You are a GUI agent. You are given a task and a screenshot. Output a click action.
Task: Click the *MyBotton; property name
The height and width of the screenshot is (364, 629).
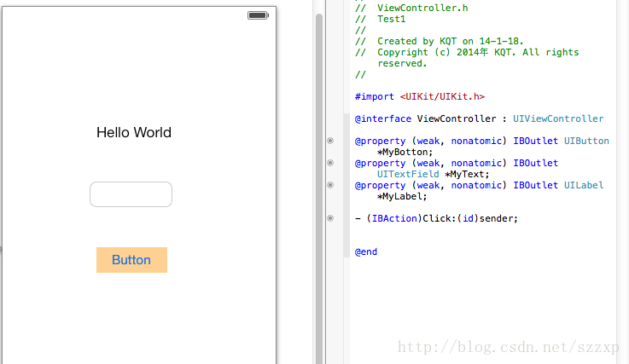point(405,152)
